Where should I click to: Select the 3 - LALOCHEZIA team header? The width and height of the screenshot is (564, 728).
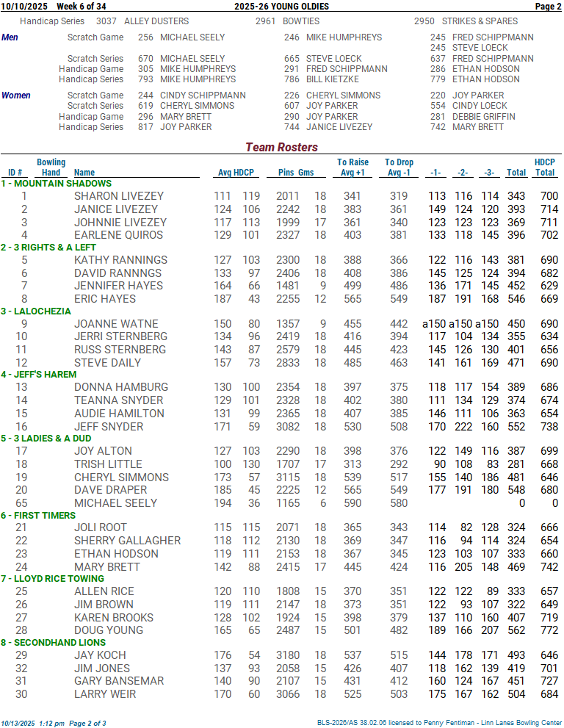36,311
